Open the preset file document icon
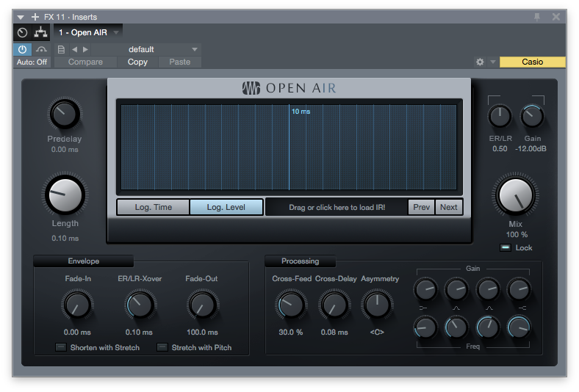 coord(61,49)
